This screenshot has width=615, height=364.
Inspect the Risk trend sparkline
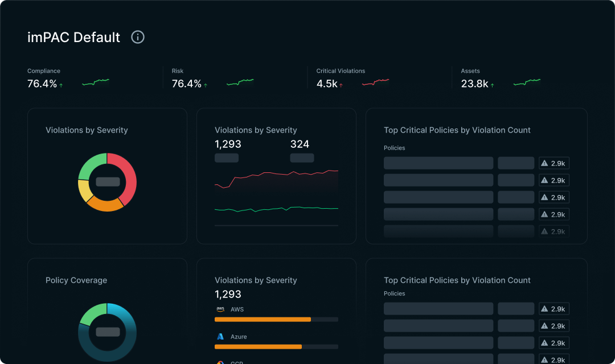click(240, 82)
